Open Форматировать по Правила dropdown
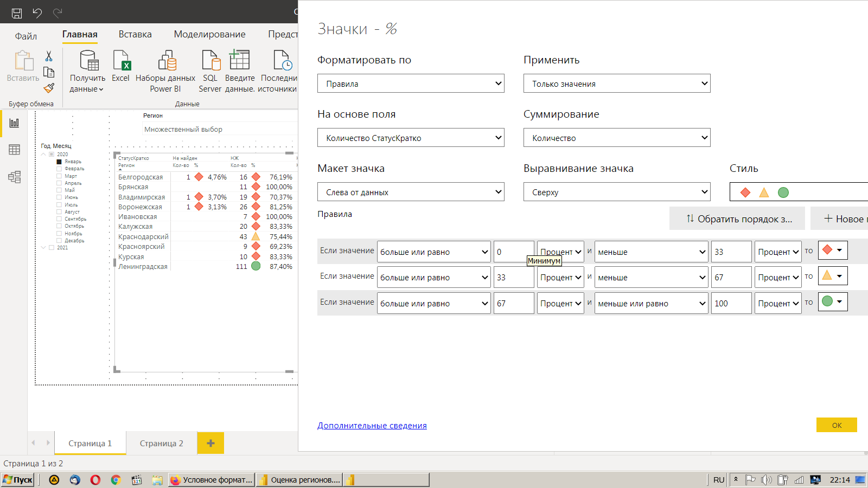Image resolution: width=868 pixels, height=488 pixels. click(411, 84)
